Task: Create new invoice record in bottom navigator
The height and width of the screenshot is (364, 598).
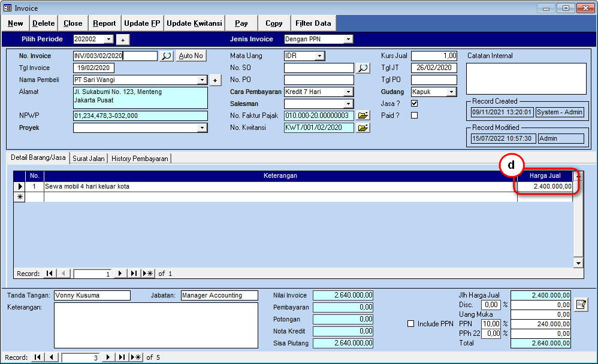Action: click(x=136, y=357)
